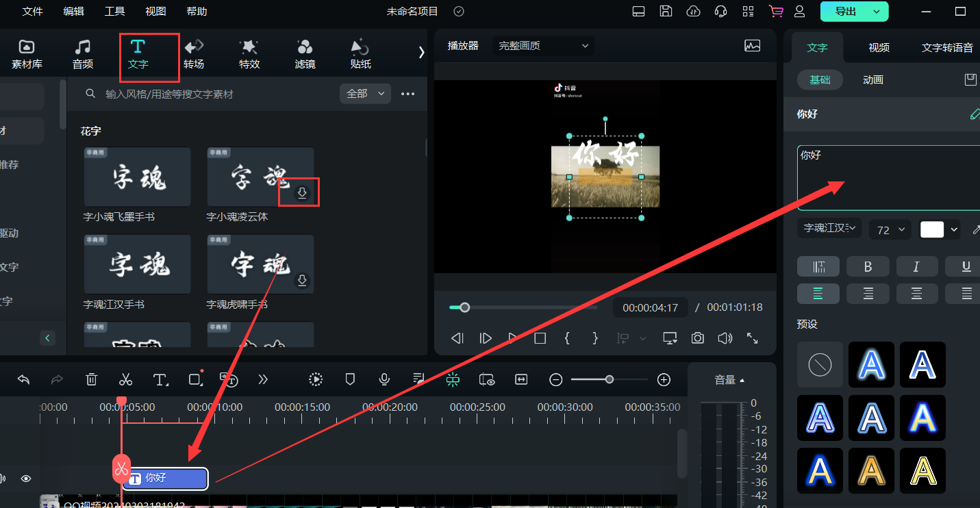Delete selected clip with the trash icon

91,379
